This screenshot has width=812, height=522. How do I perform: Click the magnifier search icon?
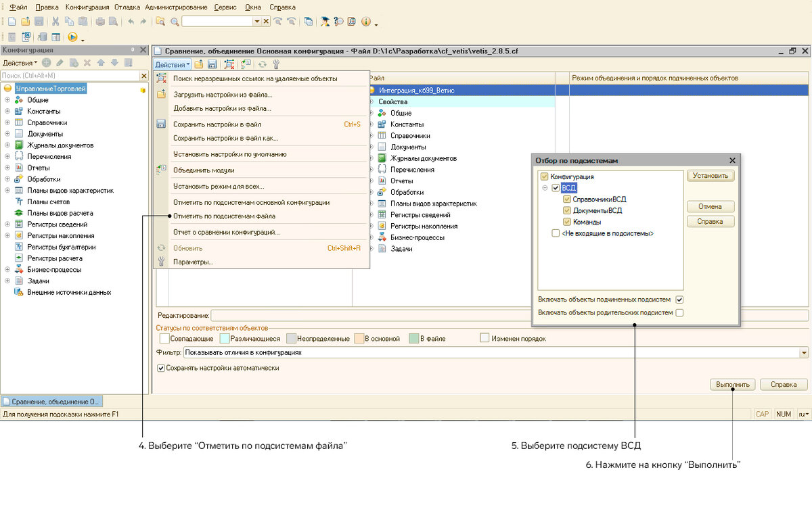pyautogui.click(x=175, y=22)
